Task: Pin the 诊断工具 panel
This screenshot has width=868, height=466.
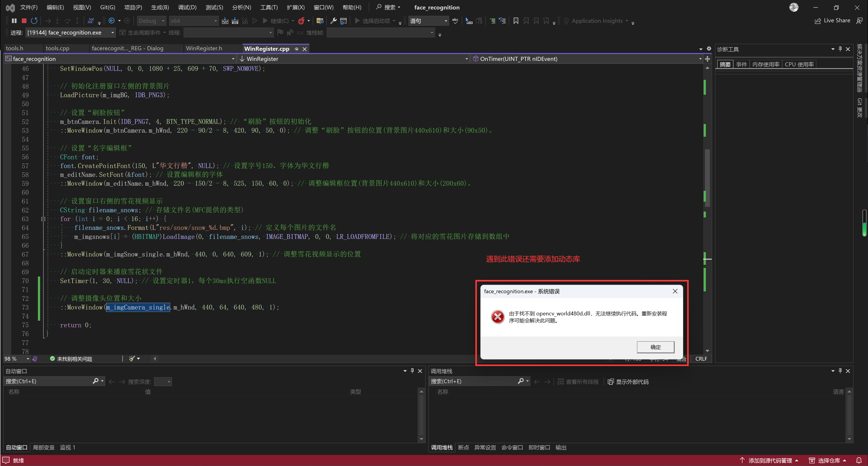Action: tap(840, 49)
